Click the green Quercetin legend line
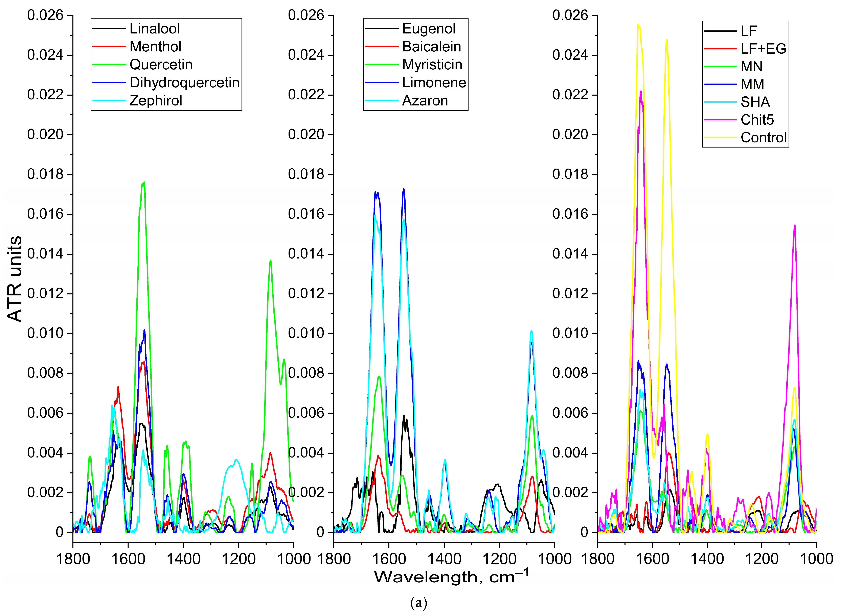The image size is (841, 616). [x=109, y=65]
